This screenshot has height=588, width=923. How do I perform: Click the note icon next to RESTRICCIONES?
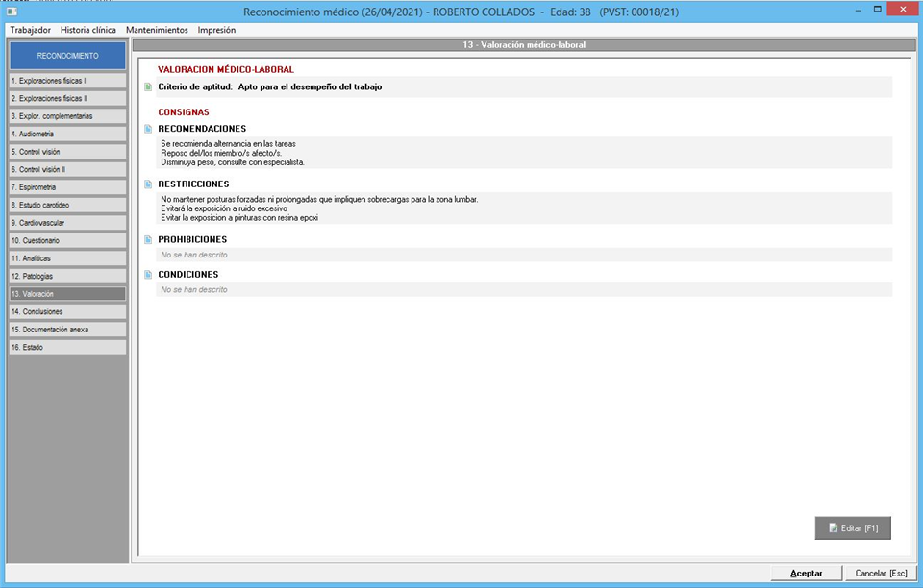(148, 184)
